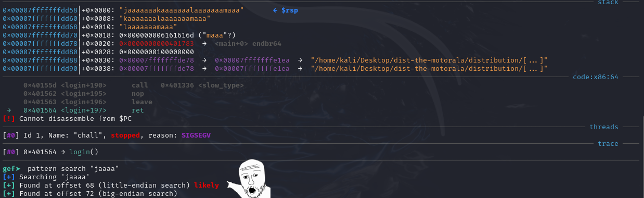Viewport: 644px width, 198px height.
Task: Click the <main+0> endbr64 symbol
Action: pos(248,44)
